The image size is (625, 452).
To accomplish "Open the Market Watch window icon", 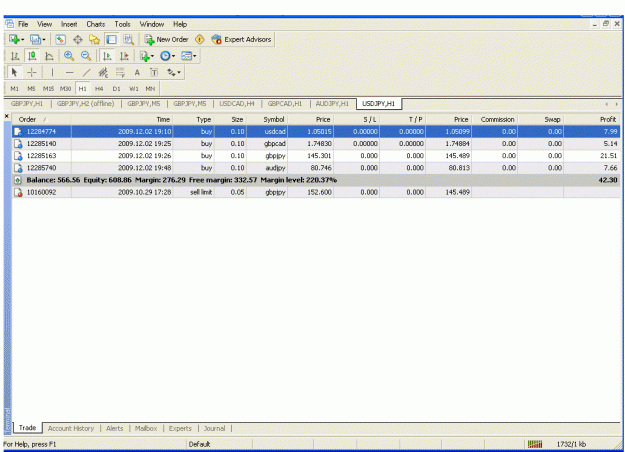I will pyautogui.click(x=61, y=39).
